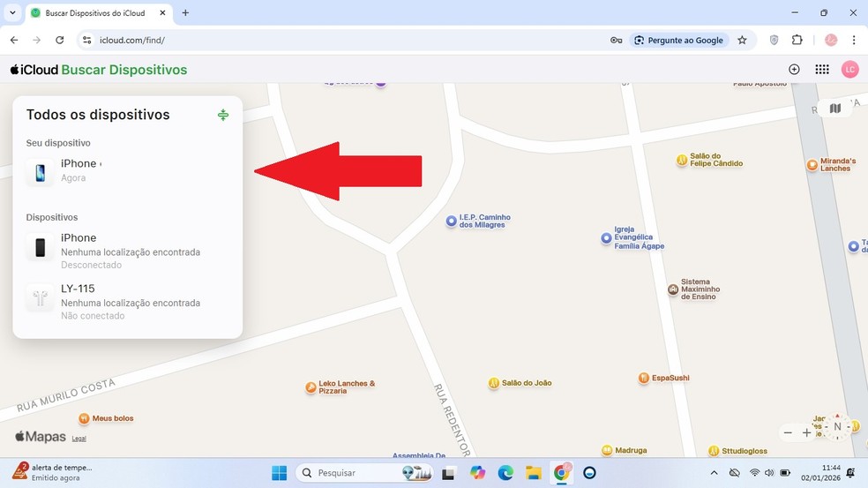Click the Igreja Evangélica Família Ágape marker

point(606,238)
